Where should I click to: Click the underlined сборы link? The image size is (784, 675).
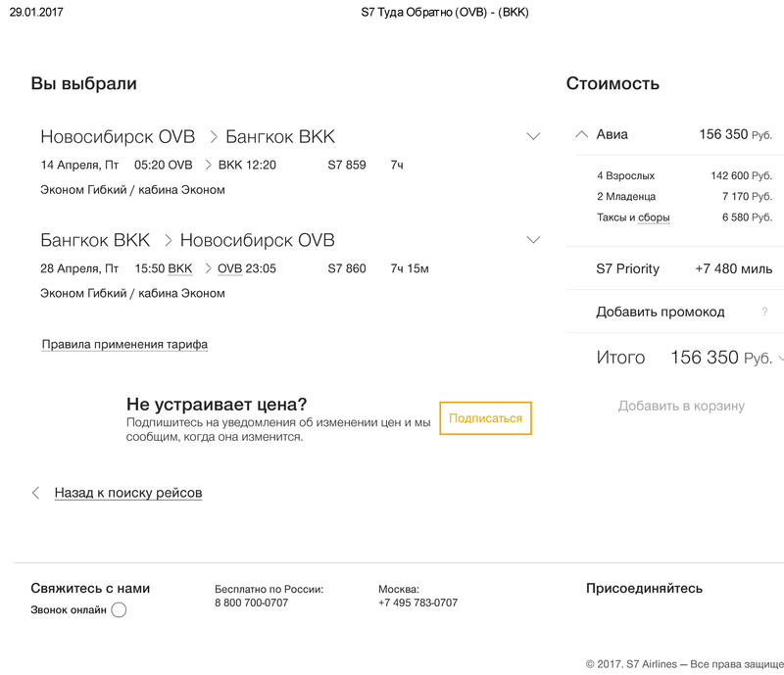[x=654, y=217]
